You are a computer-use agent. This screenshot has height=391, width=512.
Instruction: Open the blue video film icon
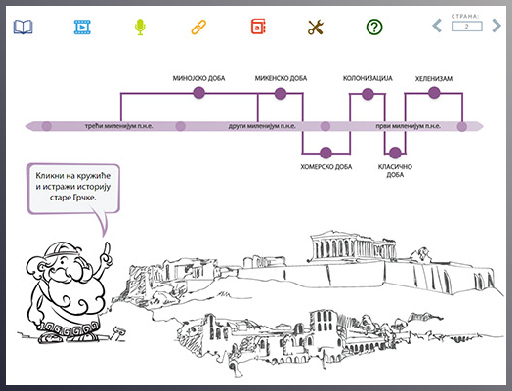(x=82, y=27)
